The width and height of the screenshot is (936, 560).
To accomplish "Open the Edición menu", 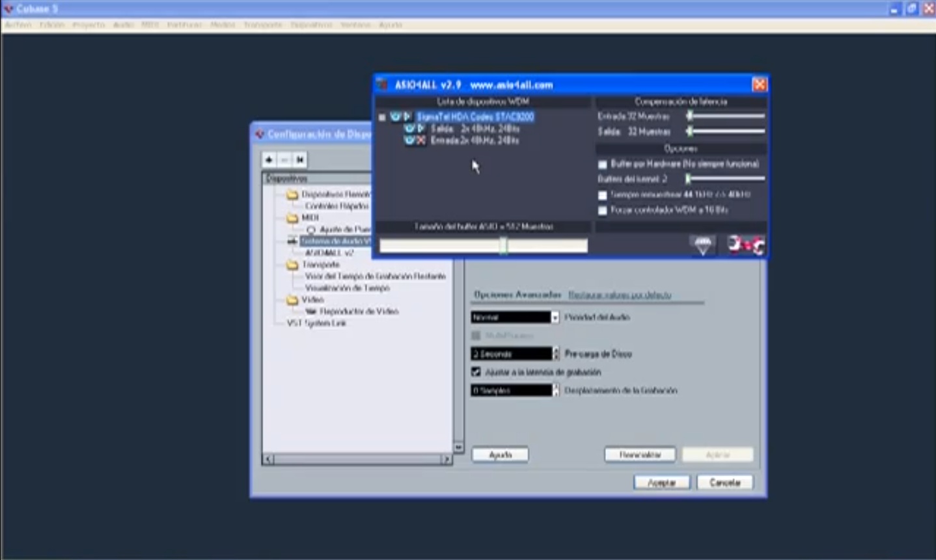I will coord(52,25).
